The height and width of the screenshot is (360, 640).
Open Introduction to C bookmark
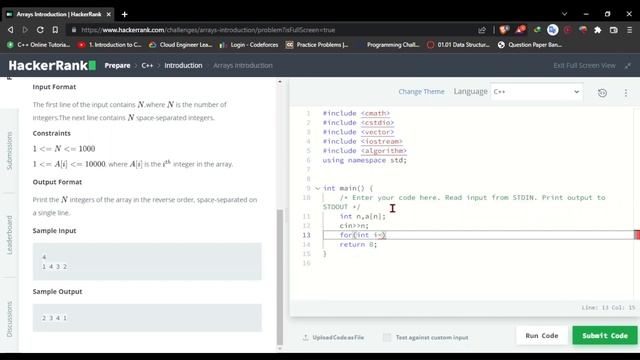(110, 45)
